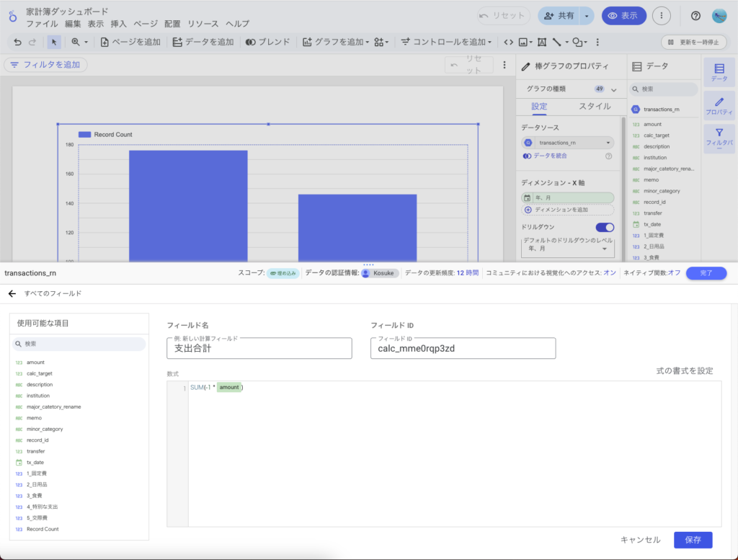The width and height of the screenshot is (738, 560).
Task: Click the ブレンド toolbar button
Action: point(268,42)
